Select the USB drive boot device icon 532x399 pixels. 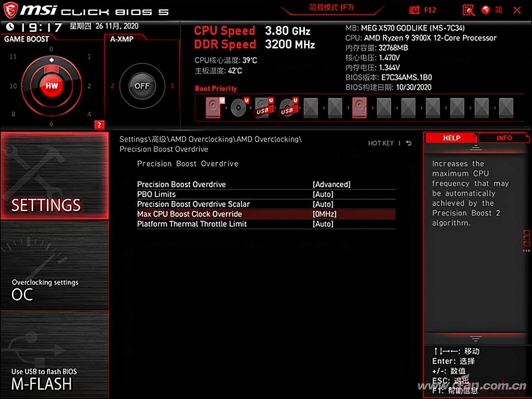click(264, 107)
